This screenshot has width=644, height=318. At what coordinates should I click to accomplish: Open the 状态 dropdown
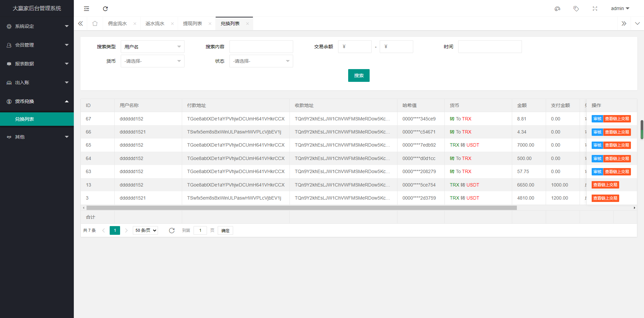point(261,61)
